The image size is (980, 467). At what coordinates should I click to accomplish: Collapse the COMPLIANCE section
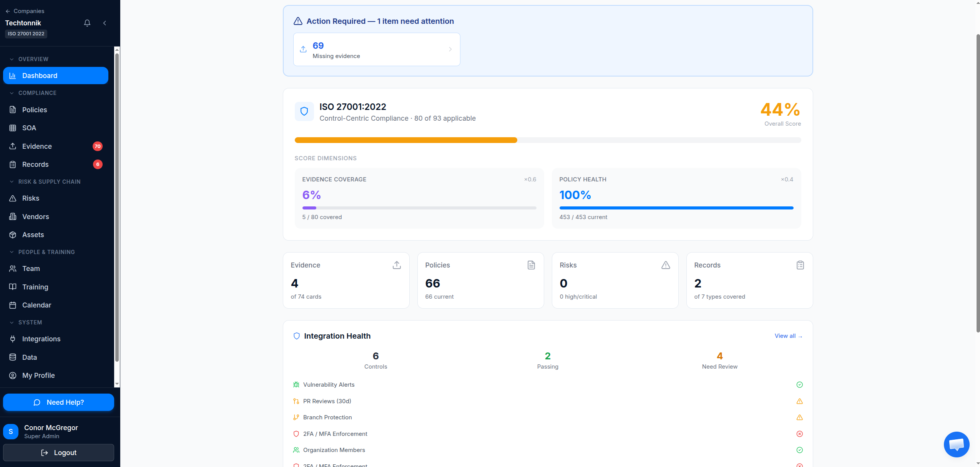[33, 93]
